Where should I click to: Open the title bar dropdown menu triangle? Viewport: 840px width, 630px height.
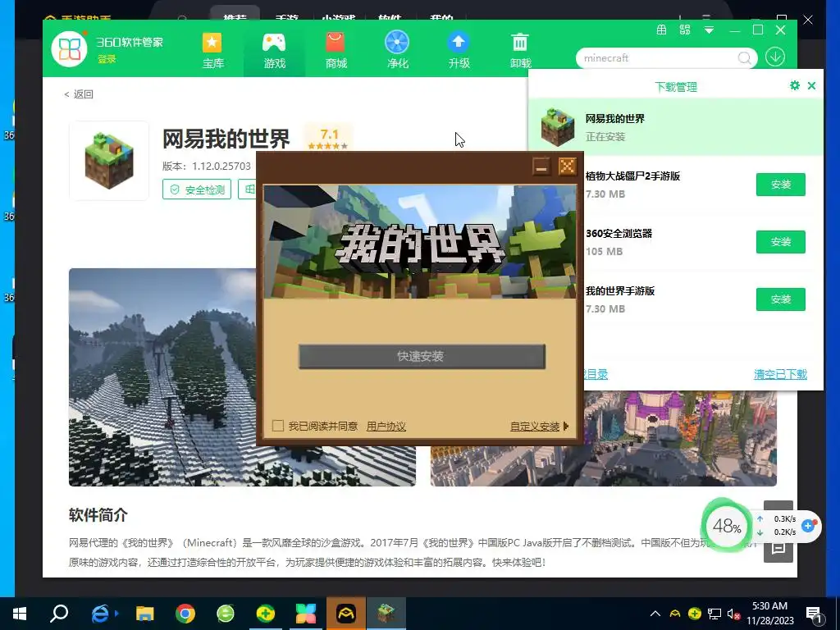(x=709, y=30)
